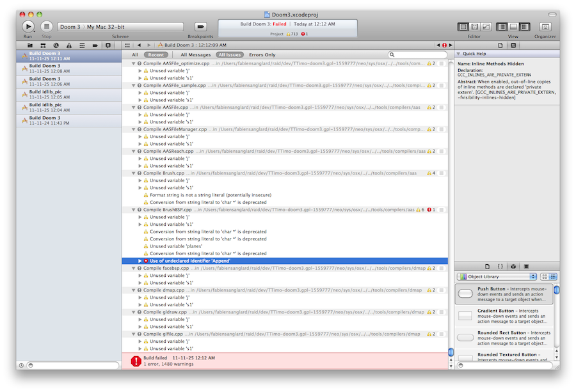Click the object library filter field
The height and width of the screenshot is (392, 576).
(x=505, y=365)
